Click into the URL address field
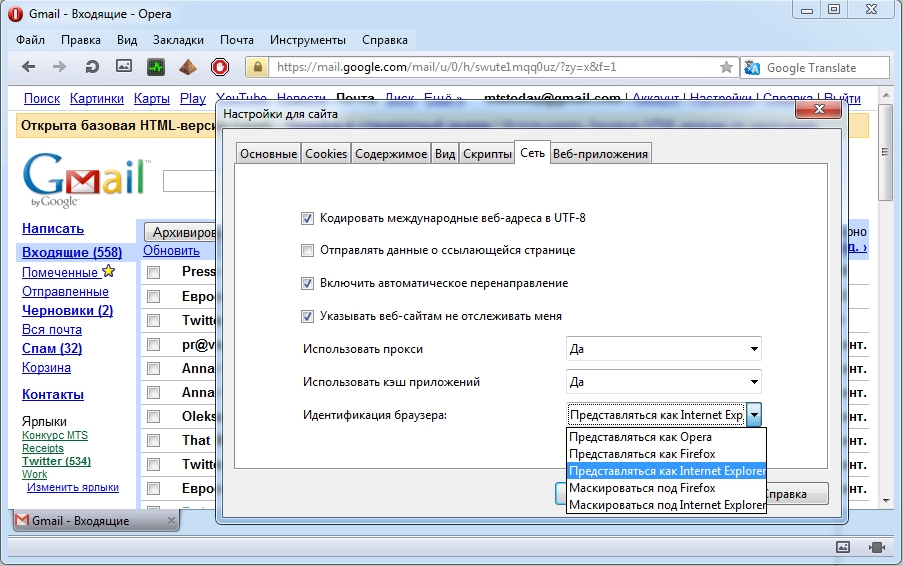This screenshot has height=566, width=903. [x=490, y=68]
